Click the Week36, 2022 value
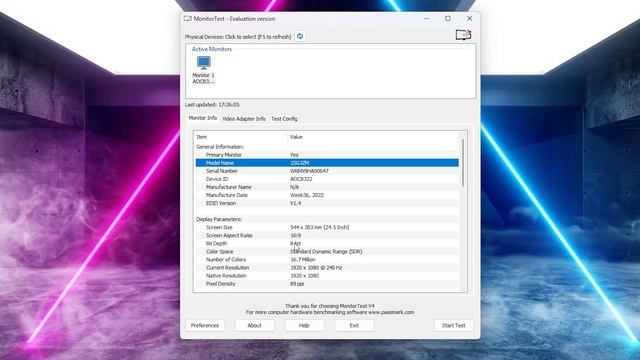This screenshot has width=640, height=360. 307,195
